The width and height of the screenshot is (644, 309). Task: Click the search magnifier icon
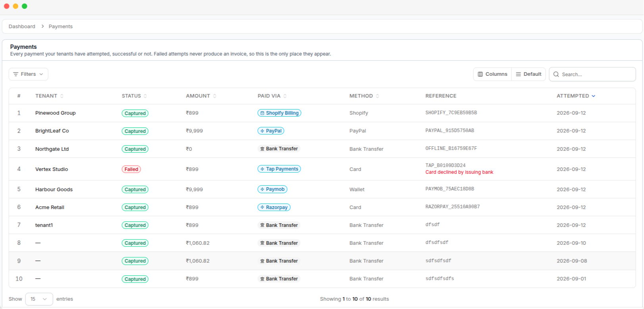coord(556,74)
